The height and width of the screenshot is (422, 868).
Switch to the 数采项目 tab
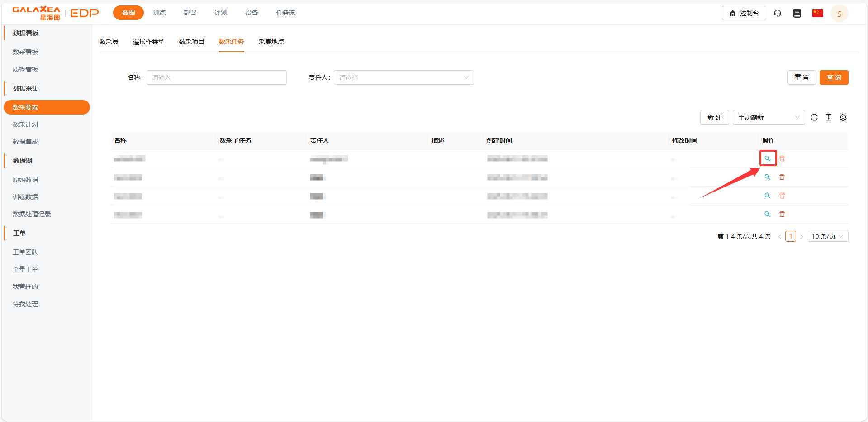[191, 42]
